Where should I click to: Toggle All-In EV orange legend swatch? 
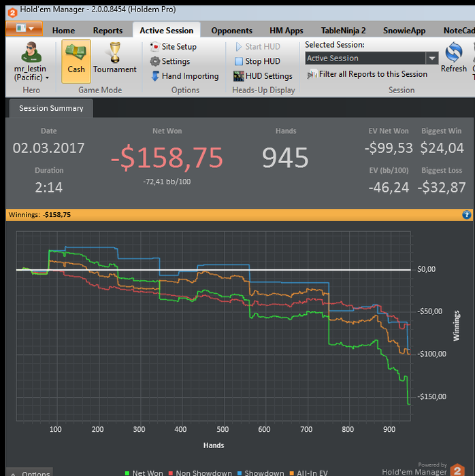tap(291, 473)
